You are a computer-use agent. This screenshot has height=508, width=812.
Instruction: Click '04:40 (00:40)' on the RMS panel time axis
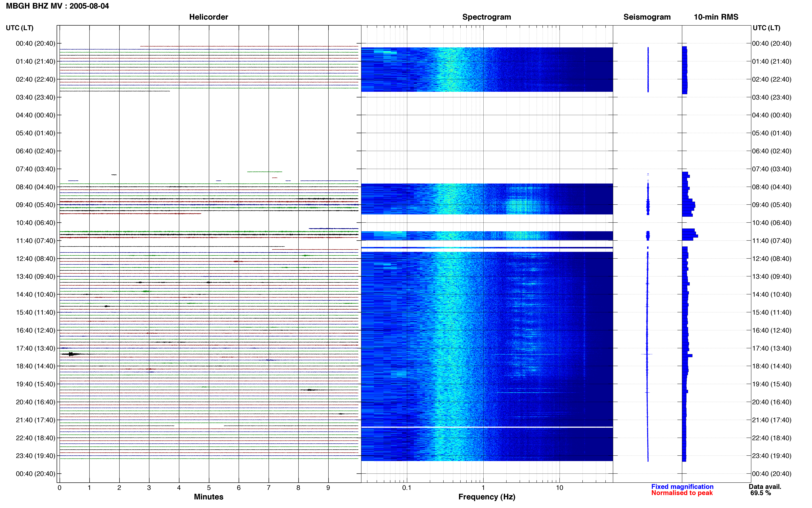click(x=772, y=115)
